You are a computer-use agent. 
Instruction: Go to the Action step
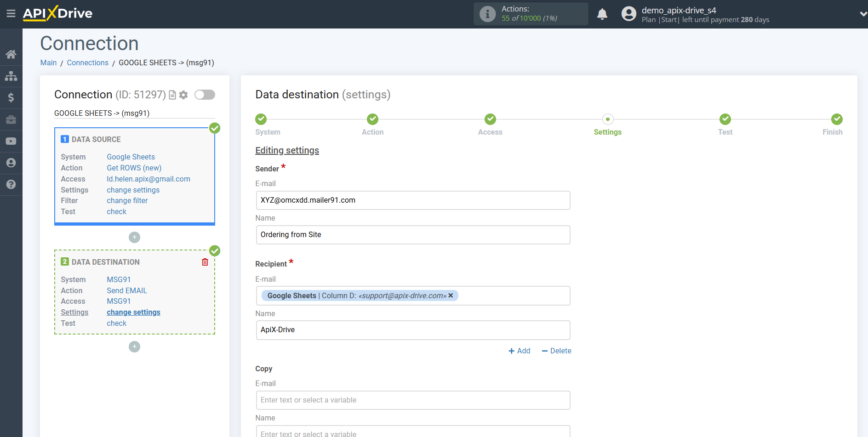pyautogui.click(x=372, y=119)
